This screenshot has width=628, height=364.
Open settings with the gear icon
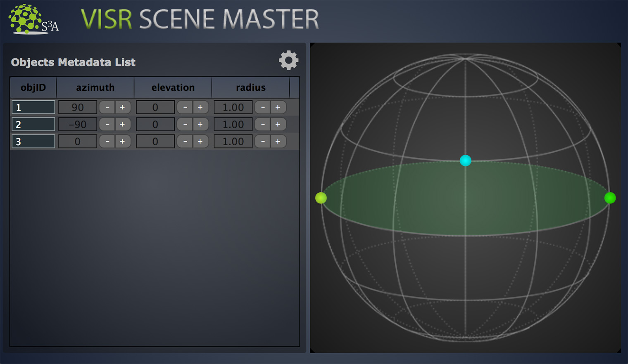288,61
